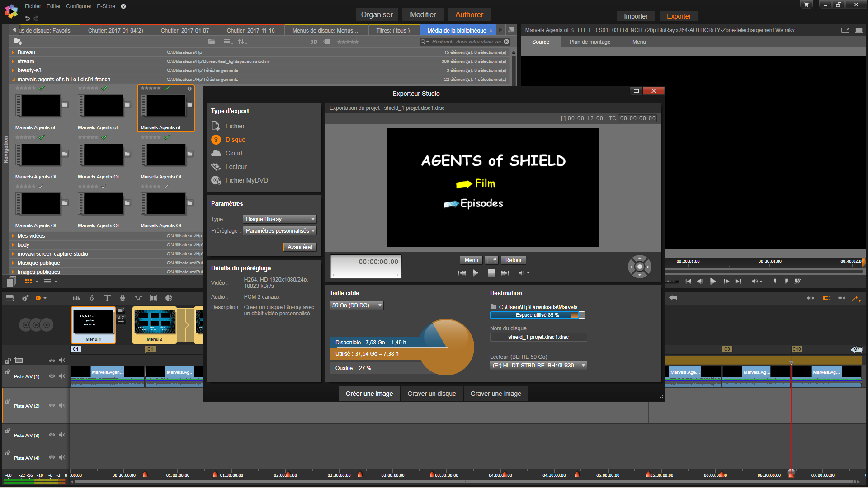Viewport: 868px width, 488px height.
Task: Select Fichier export type
Action: pos(229,126)
